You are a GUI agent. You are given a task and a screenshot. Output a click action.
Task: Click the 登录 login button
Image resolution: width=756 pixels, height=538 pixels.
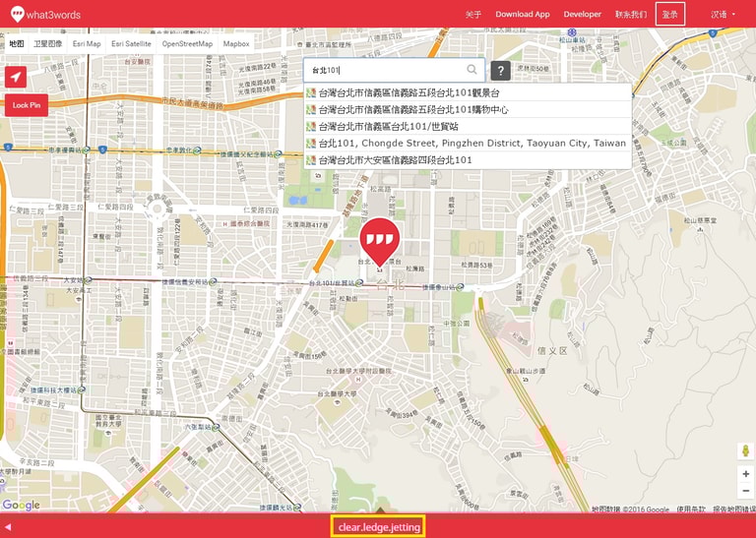point(669,14)
